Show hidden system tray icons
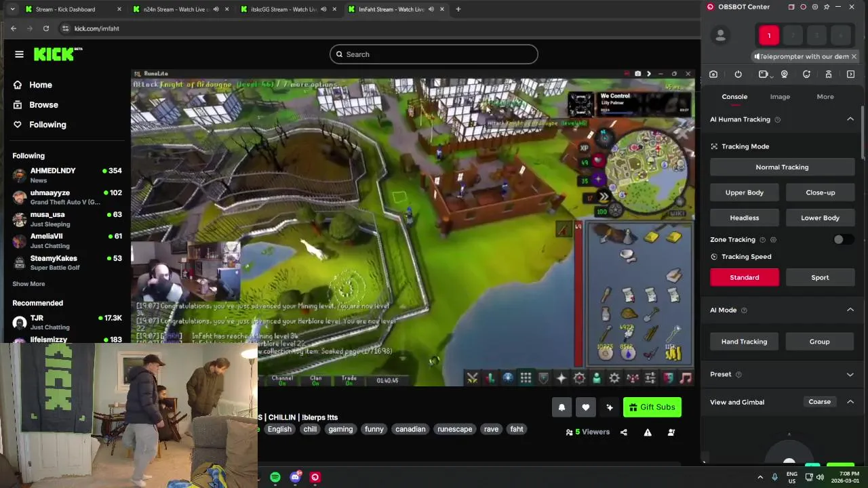The image size is (868, 488). pos(760,477)
